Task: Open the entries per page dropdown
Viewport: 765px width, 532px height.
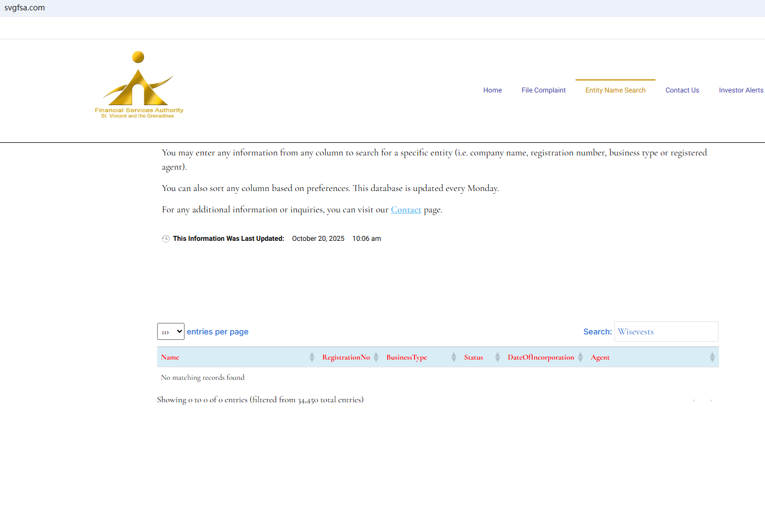Action: tap(171, 332)
